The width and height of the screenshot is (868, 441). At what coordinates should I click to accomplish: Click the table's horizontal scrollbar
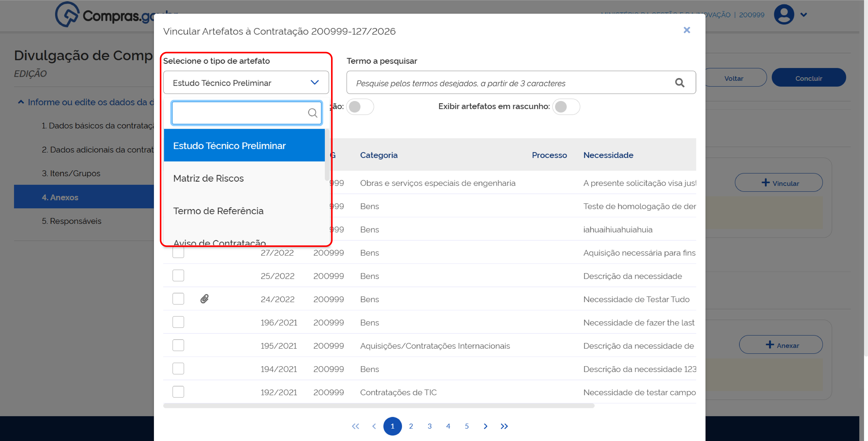coord(379,406)
